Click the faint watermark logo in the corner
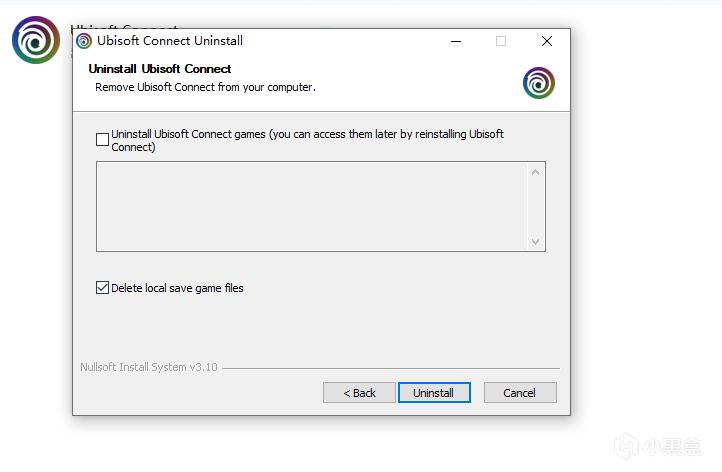 click(x=658, y=446)
